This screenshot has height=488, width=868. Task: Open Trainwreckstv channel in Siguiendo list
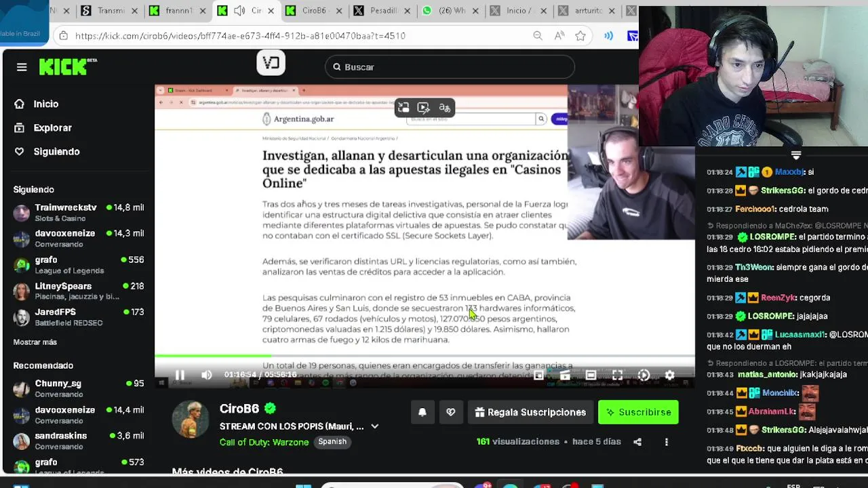point(79,212)
